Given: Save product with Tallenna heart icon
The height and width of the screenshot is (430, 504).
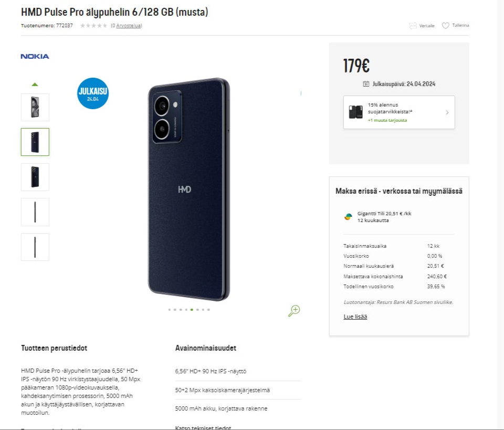Looking at the screenshot, I should click(445, 26).
